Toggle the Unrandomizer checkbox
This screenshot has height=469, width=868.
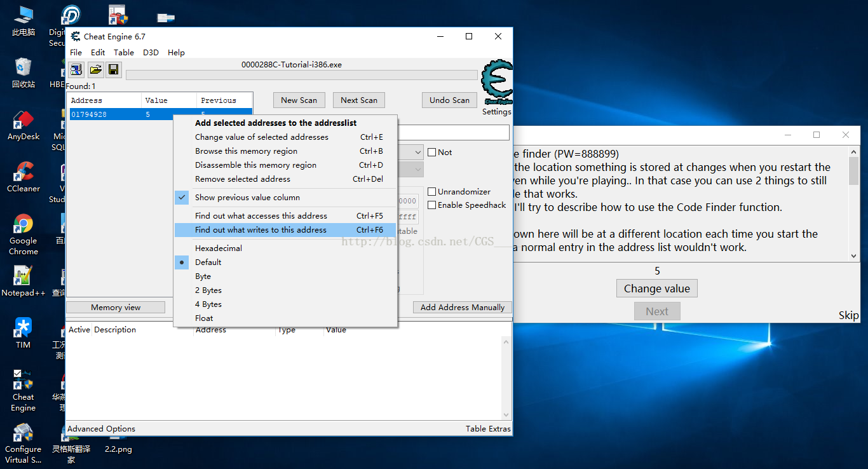click(x=432, y=192)
